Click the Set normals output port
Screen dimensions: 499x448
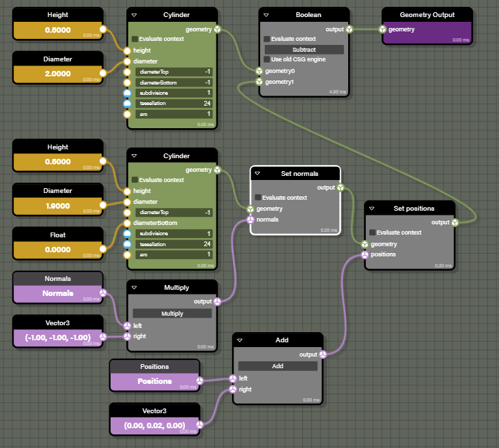[x=341, y=188]
